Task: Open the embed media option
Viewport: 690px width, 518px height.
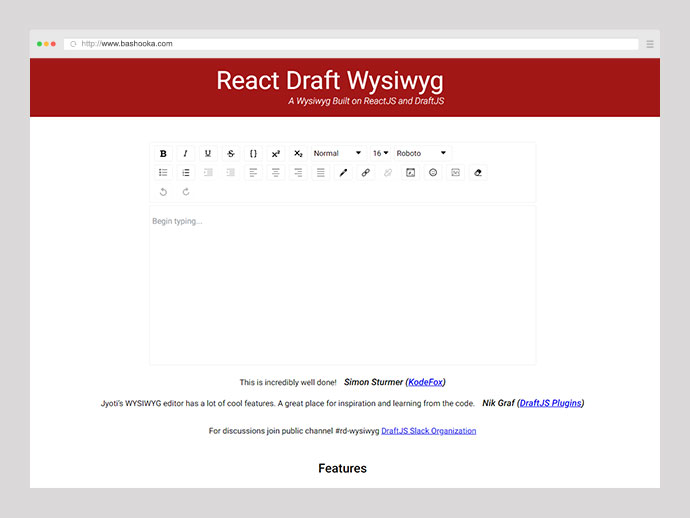Action: (x=411, y=173)
